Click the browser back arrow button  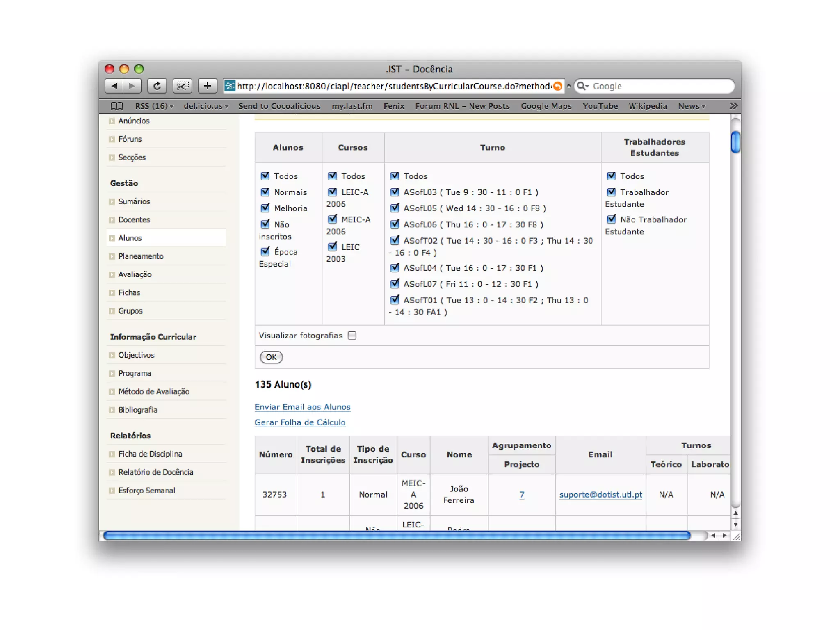coord(114,86)
